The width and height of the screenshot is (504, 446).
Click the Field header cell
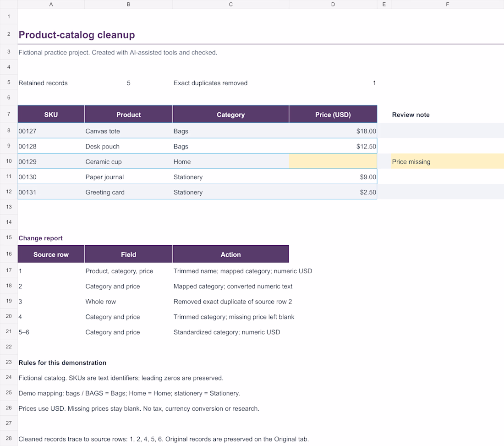click(x=129, y=254)
